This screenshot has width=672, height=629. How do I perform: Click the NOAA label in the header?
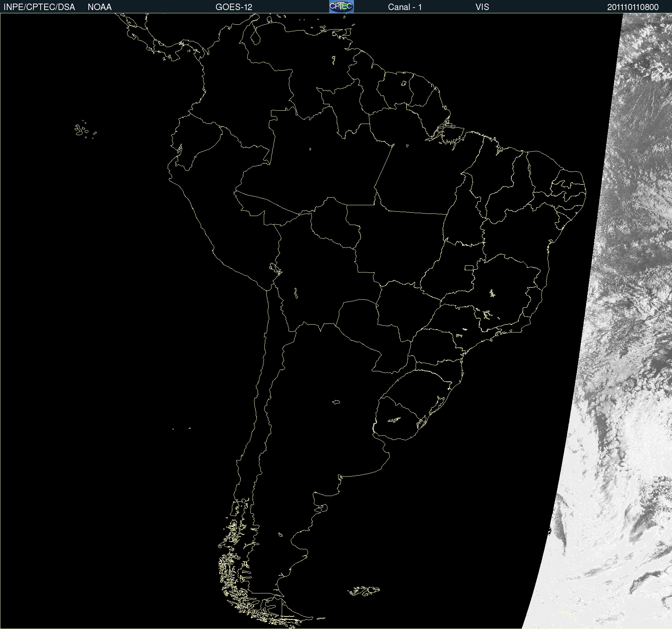coord(100,7)
